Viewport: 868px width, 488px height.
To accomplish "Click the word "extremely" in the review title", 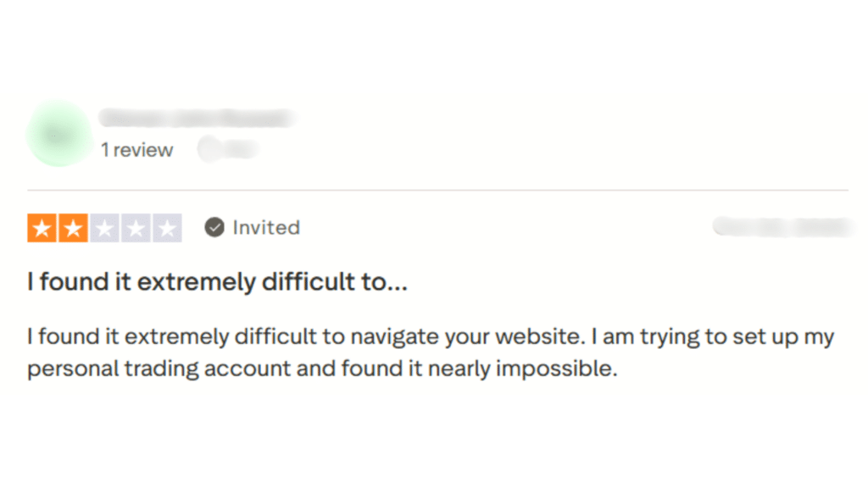I will click(x=184, y=282).
